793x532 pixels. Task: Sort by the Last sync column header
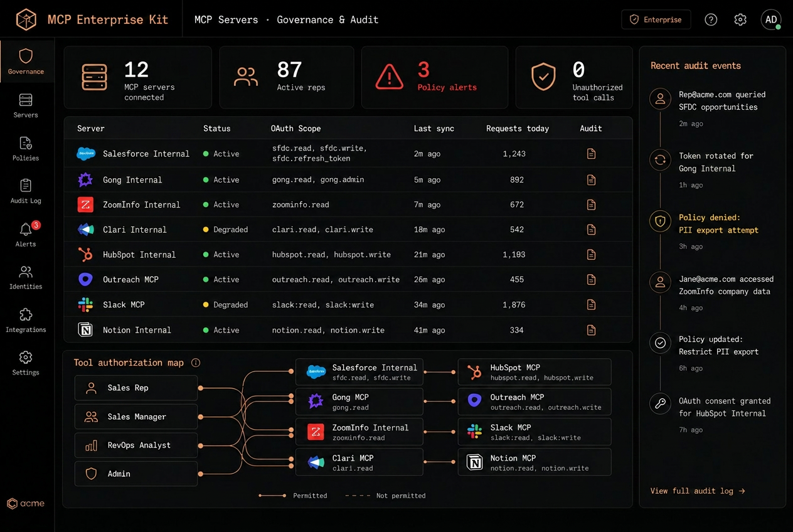coord(434,129)
